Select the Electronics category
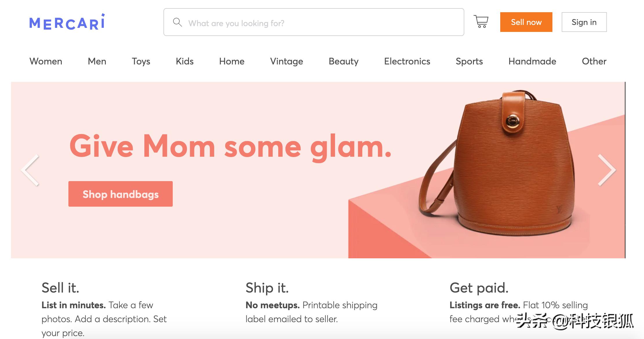This screenshot has width=644, height=339. point(407,61)
